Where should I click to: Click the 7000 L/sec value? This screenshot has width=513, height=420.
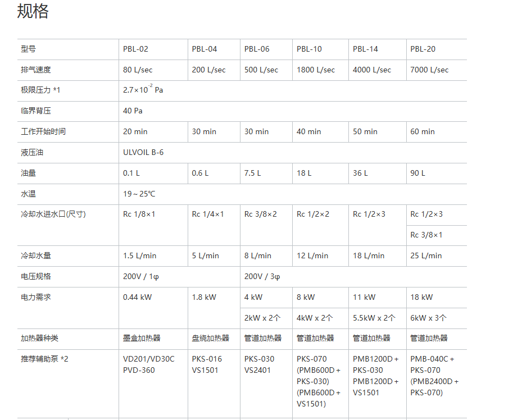[x=430, y=70]
